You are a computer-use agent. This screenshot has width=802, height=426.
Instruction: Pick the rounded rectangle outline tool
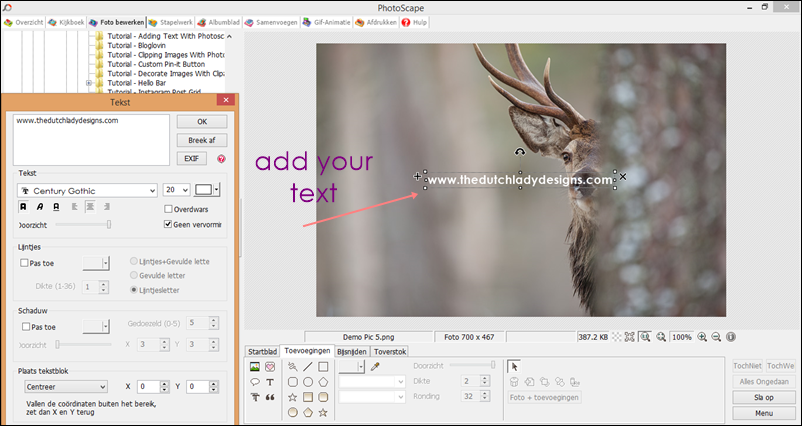click(x=293, y=382)
